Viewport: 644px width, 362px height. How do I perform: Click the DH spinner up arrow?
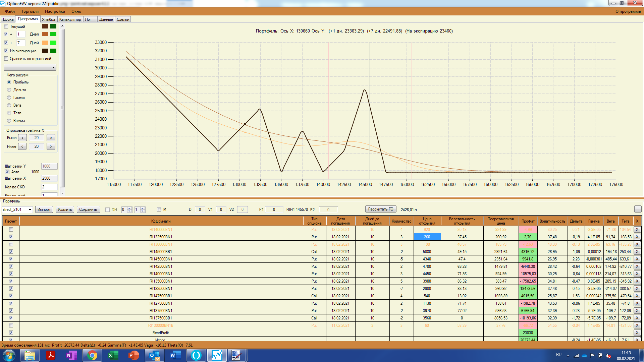click(x=130, y=208)
